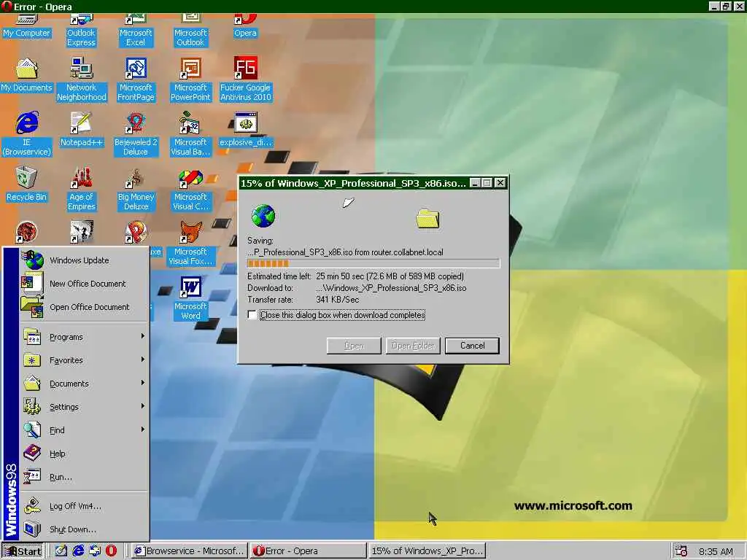The image size is (747, 560).
Task: Close the download progress dialog
Action: pos(500,183)
